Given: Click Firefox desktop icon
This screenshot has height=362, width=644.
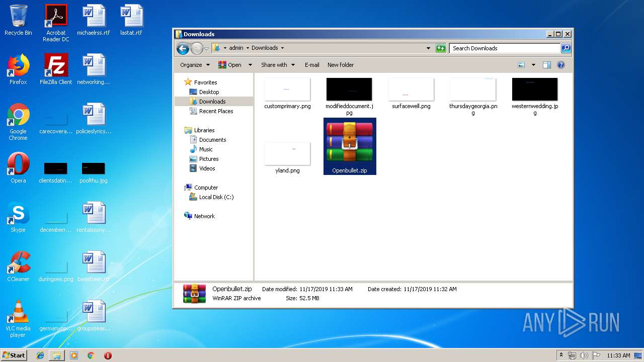Looking at the screenshot, I should (18, 69).
